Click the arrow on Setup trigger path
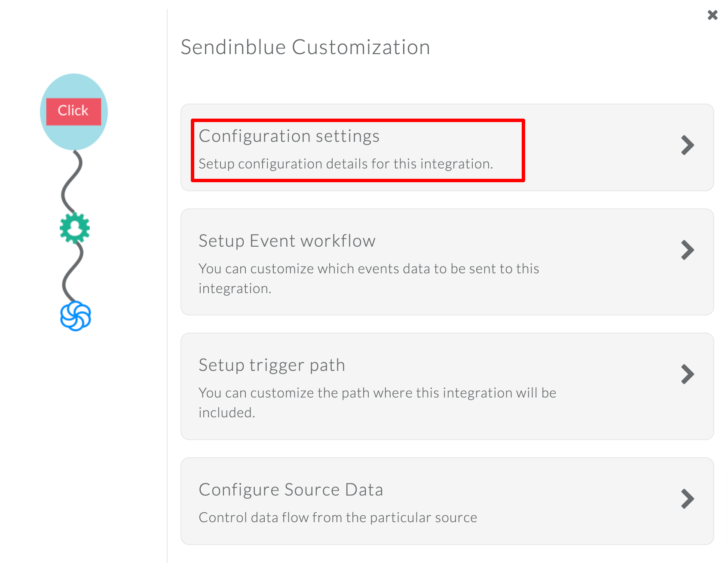This screenshot has height=563, width=728. click(x=688, y=374)
